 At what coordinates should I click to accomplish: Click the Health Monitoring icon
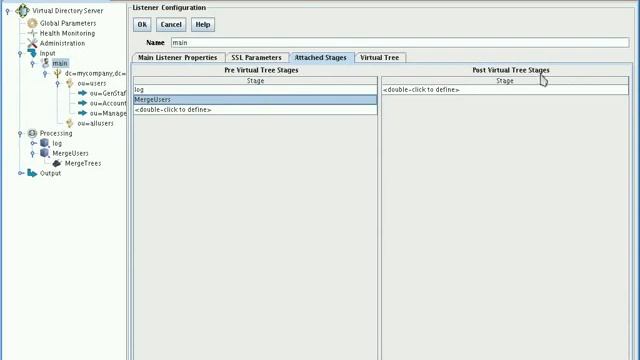(32, 33)
